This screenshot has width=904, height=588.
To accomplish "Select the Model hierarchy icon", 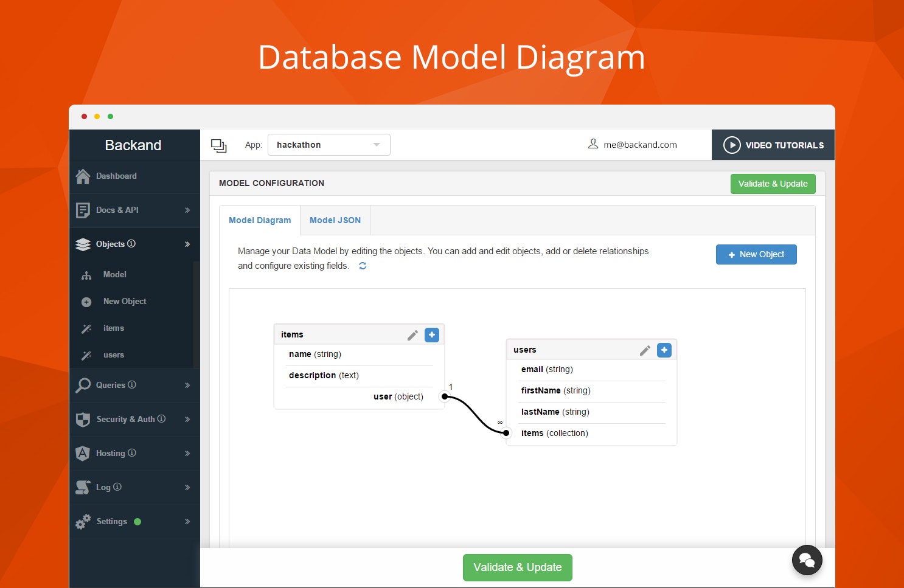I will [86, 275].
